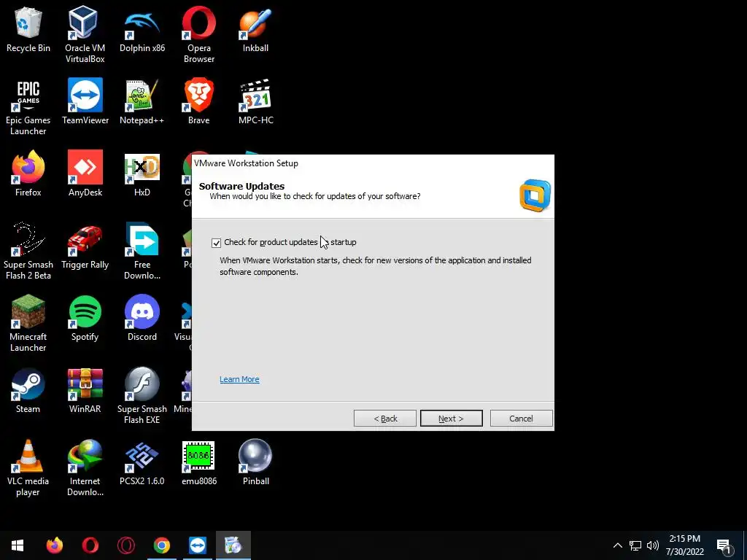Select Epic Games Launcher desktop icon

pyautogui.click(x=28, y=107)
